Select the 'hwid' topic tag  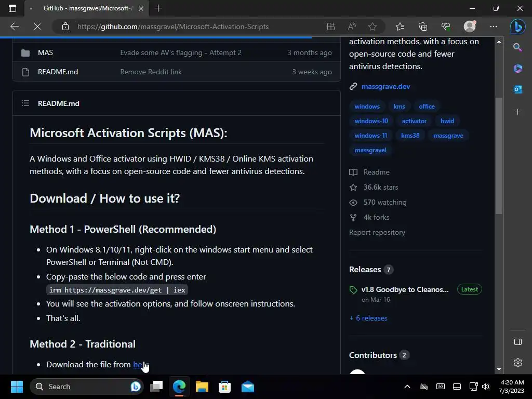tap(447, 121)
